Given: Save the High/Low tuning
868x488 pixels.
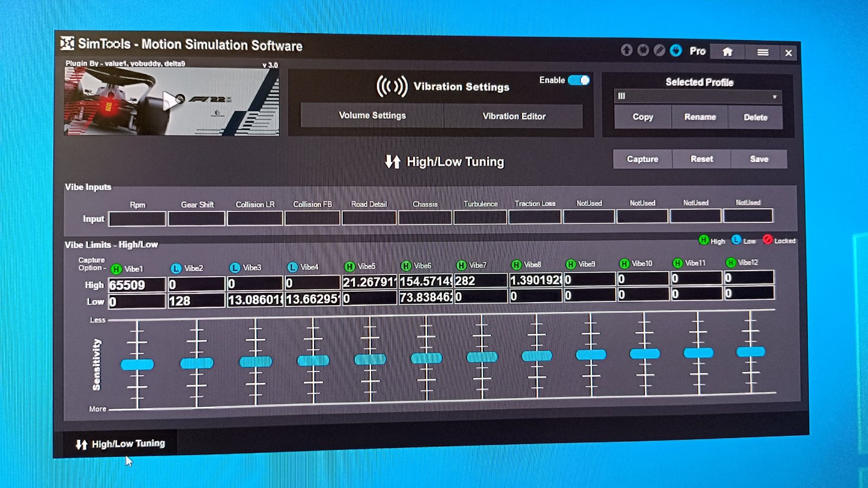Looking at the screenshot, I should click(x=759, y=159).
